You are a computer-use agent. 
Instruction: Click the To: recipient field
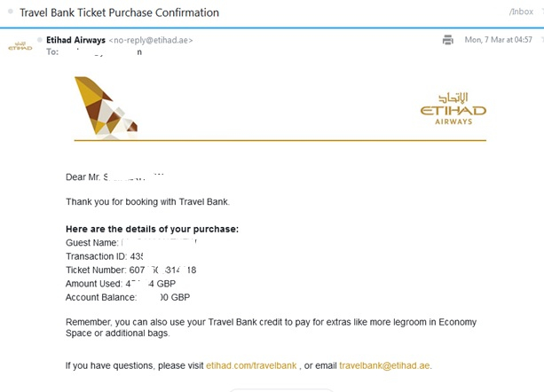tap(94, 52)
